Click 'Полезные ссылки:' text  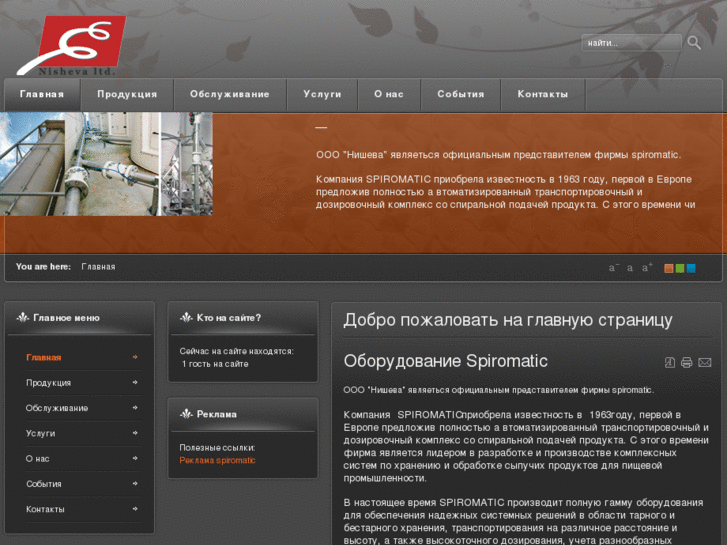[x=217, y=448]
